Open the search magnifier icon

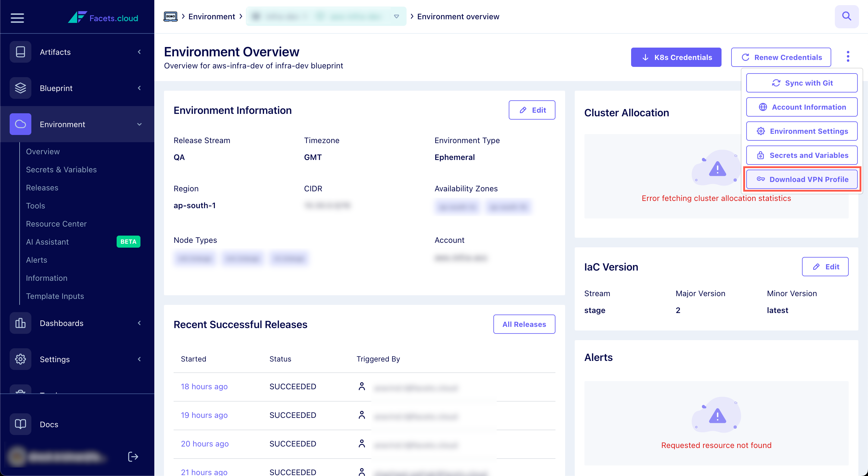pos(846,16)
